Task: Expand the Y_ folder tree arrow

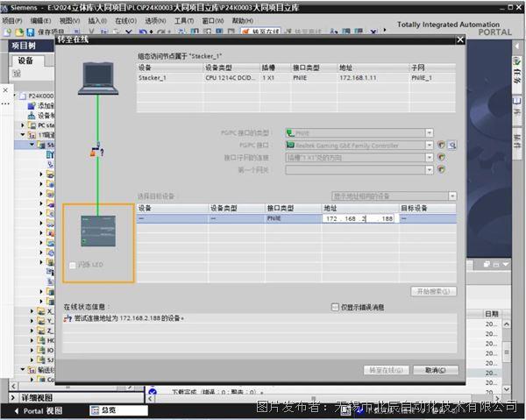Action: click(32, 321)
